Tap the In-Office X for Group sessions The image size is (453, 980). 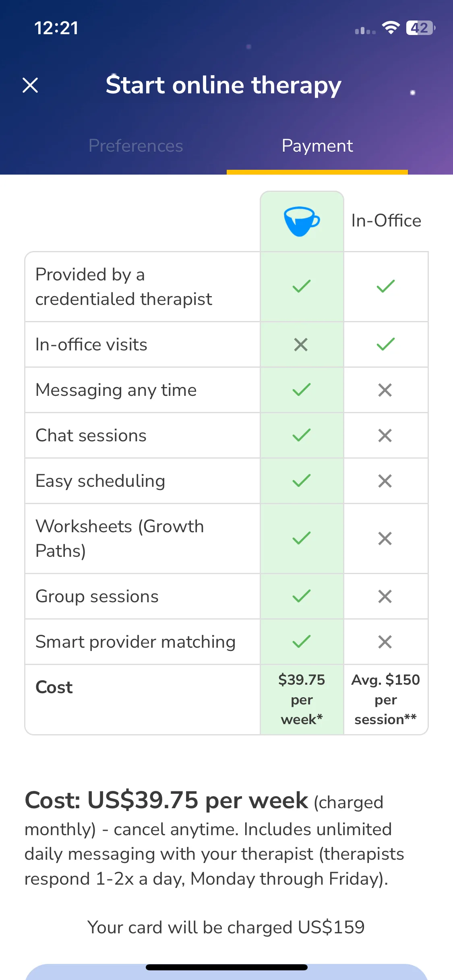pos(385,596)
